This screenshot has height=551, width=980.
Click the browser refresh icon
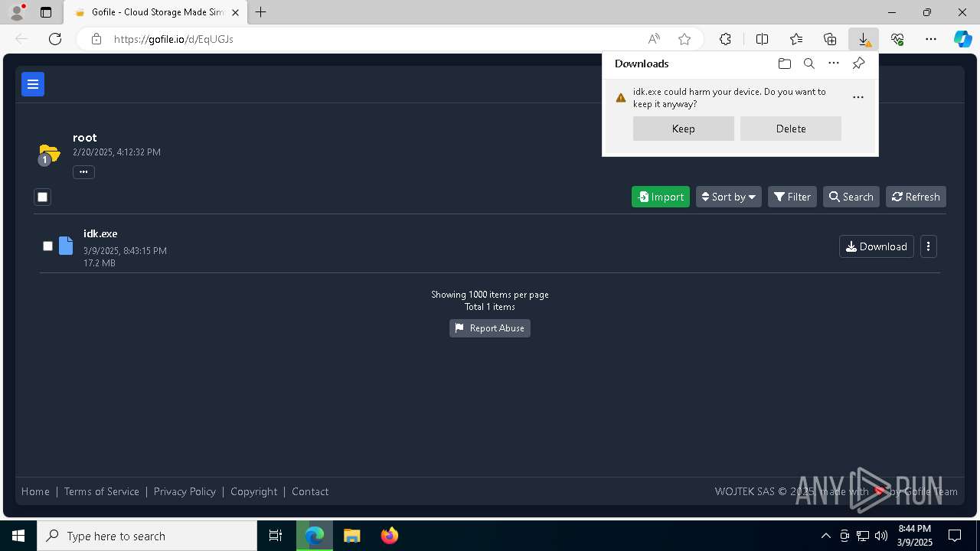coord(55,39)
